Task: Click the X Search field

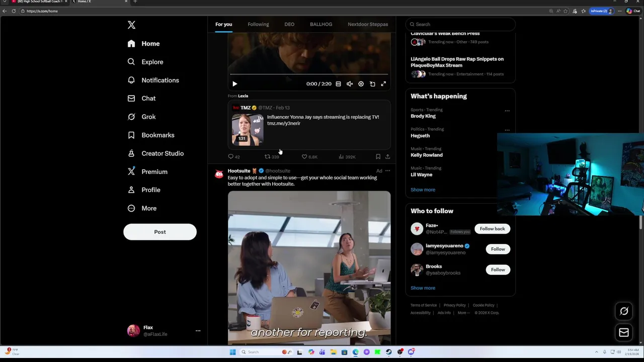Action: 460,24
